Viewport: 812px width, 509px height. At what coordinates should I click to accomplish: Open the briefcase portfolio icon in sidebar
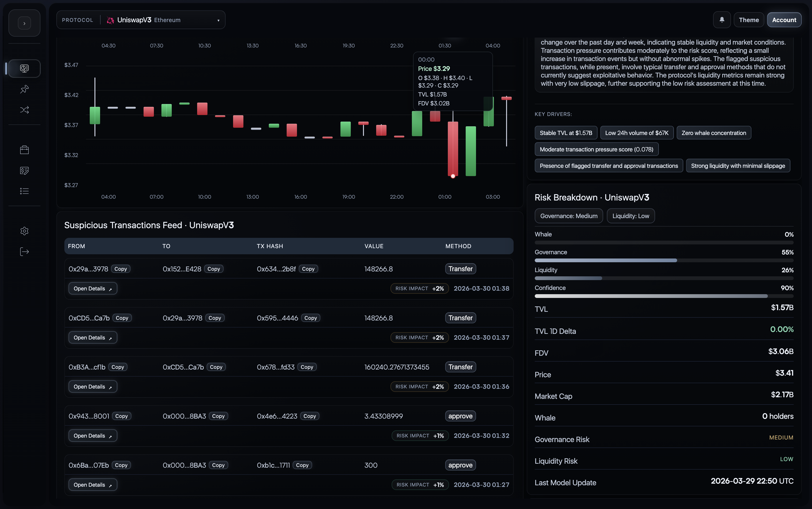(x=24, y=150)
